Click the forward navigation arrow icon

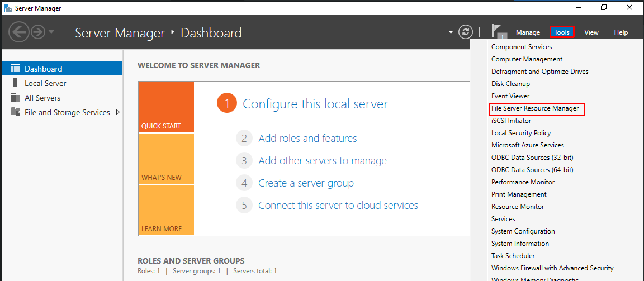tap(39, 32)
